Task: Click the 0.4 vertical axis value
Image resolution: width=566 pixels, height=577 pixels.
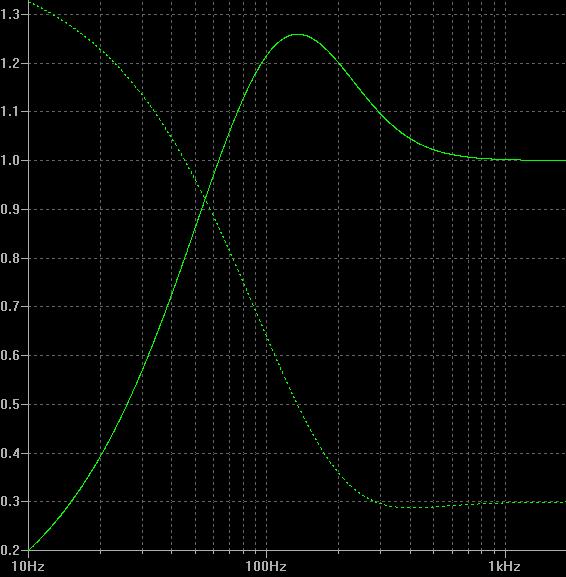Action: click(10, 453)
